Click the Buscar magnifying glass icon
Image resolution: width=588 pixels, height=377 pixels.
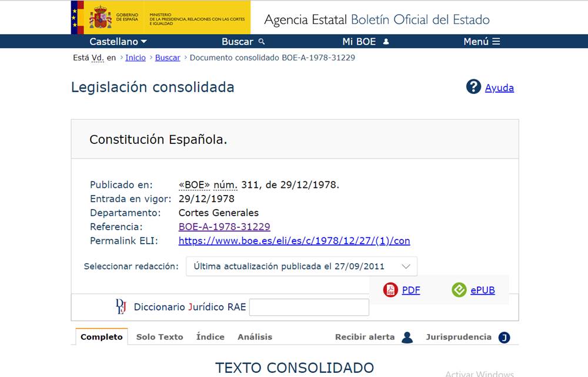[262, 42]
